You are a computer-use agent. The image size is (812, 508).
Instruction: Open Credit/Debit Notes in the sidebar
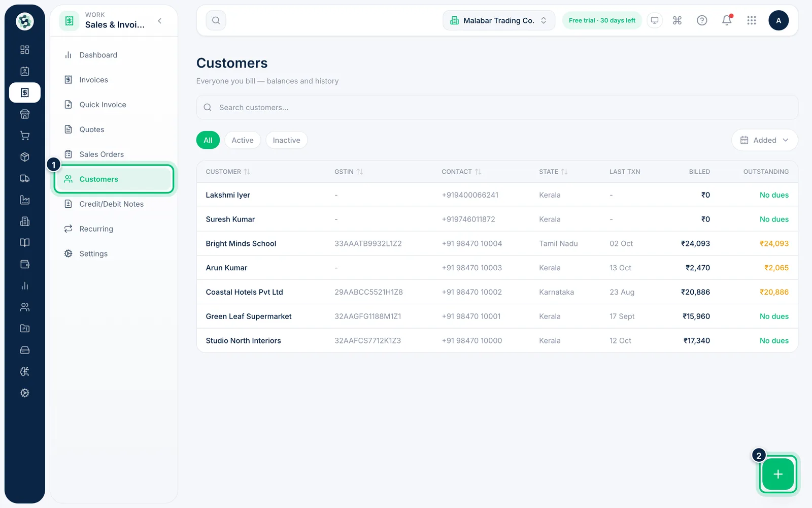click(x=114, y=204)
